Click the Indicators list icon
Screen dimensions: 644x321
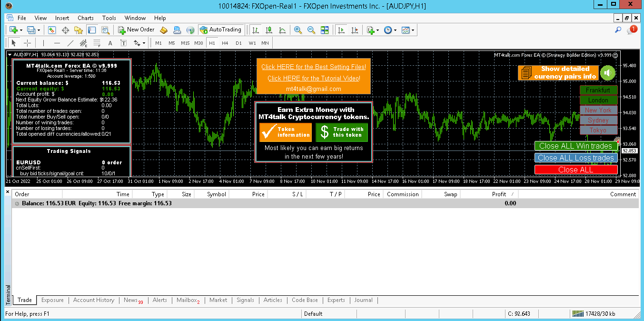(x=371, y=30)
